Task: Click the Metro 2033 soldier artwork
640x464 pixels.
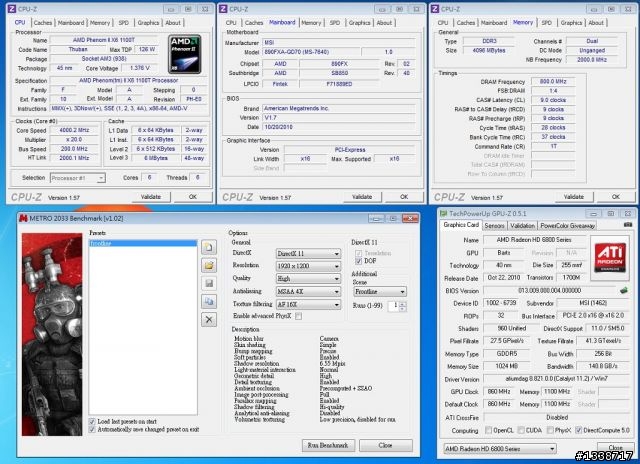Action: (52, 334)
